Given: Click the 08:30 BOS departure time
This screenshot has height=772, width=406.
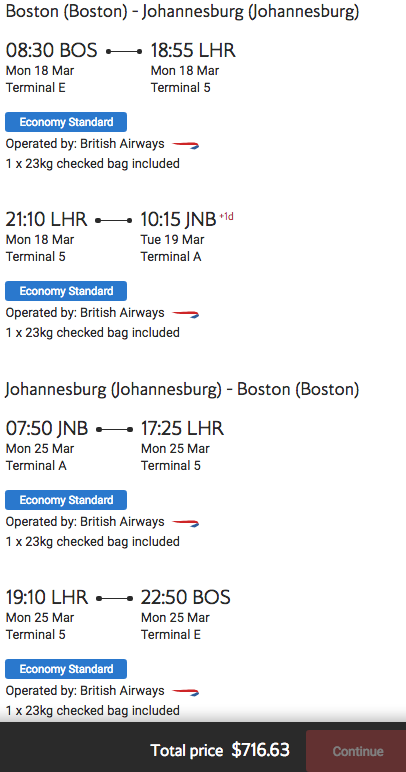Looking at the screenshot, I should click(52, 50).
